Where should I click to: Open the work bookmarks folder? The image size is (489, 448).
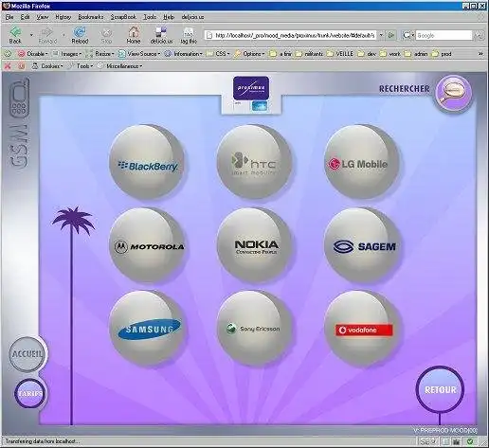[390, 54]
